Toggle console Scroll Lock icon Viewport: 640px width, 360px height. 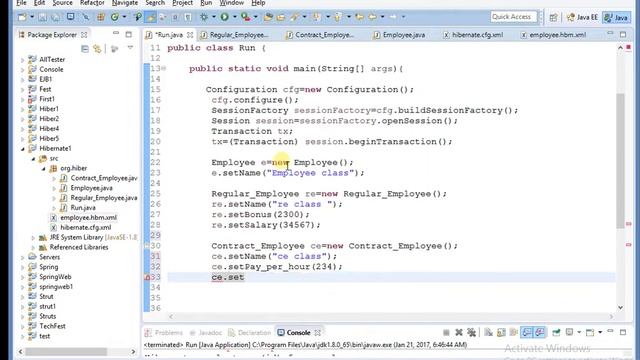click(501, 333)
